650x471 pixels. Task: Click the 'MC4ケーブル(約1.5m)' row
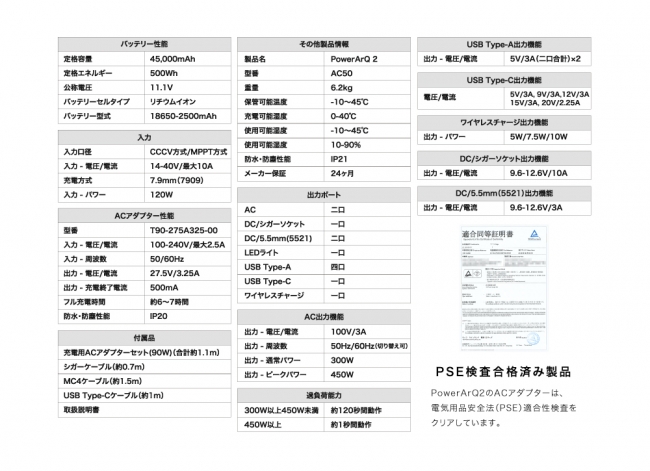click(144, 381)
